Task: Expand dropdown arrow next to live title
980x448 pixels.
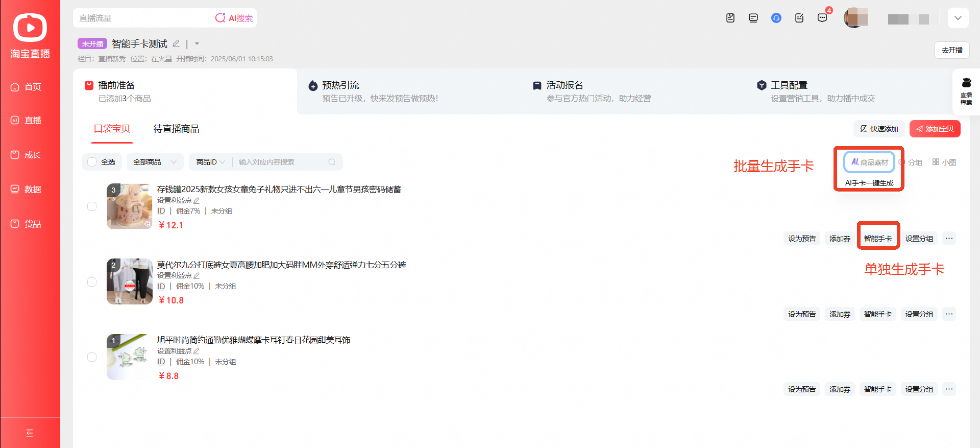Action: pos(197,43)
